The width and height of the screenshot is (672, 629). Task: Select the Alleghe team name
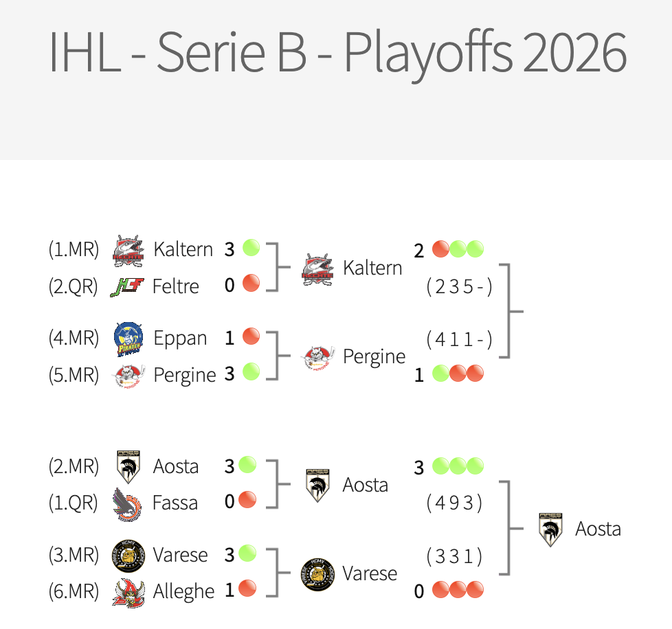pos(184,591)
